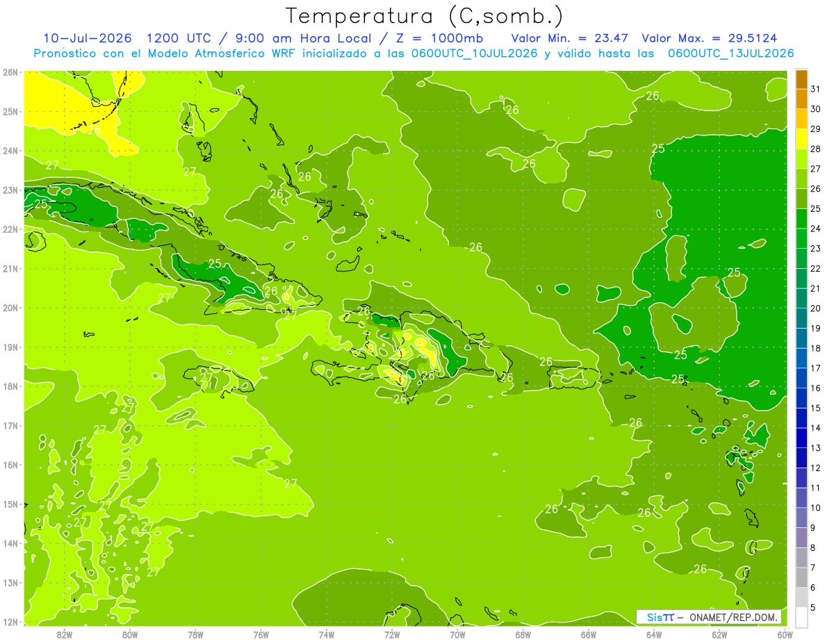Click the "76W" longitude axis label
834x644 pixels.
click(x=261, y=634)
